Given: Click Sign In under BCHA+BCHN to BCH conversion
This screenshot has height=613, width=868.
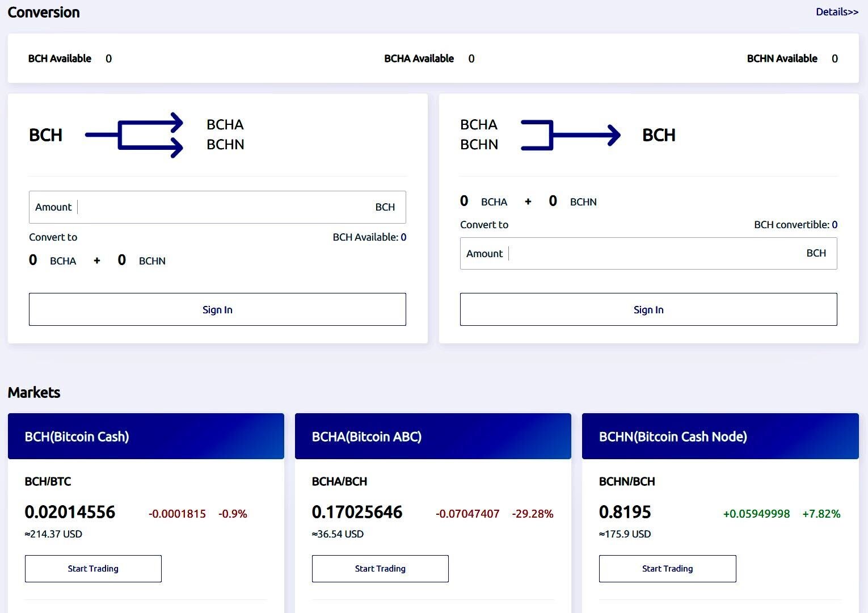Looking at the screenshot, I should click(648, 309).
